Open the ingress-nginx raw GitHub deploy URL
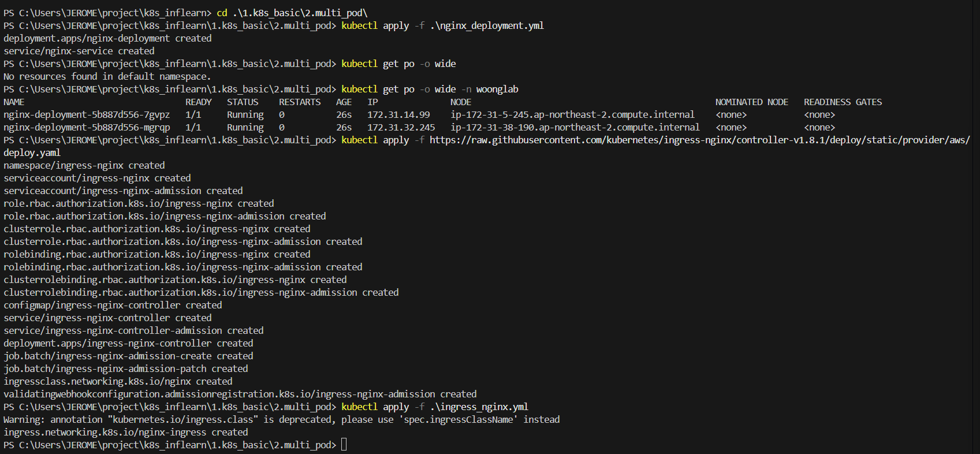The image size is (980, 454). [x=699, y=140]
